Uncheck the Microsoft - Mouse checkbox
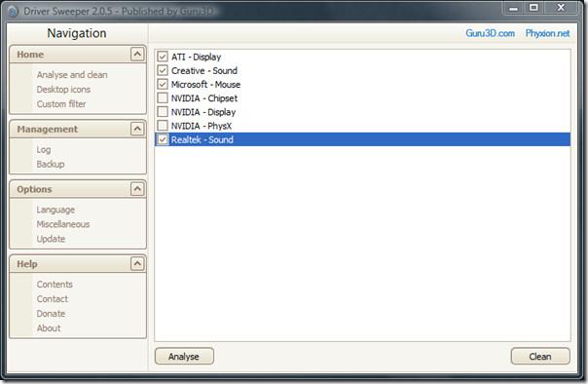Screen dimensions: 588x384 click(163, 85)
